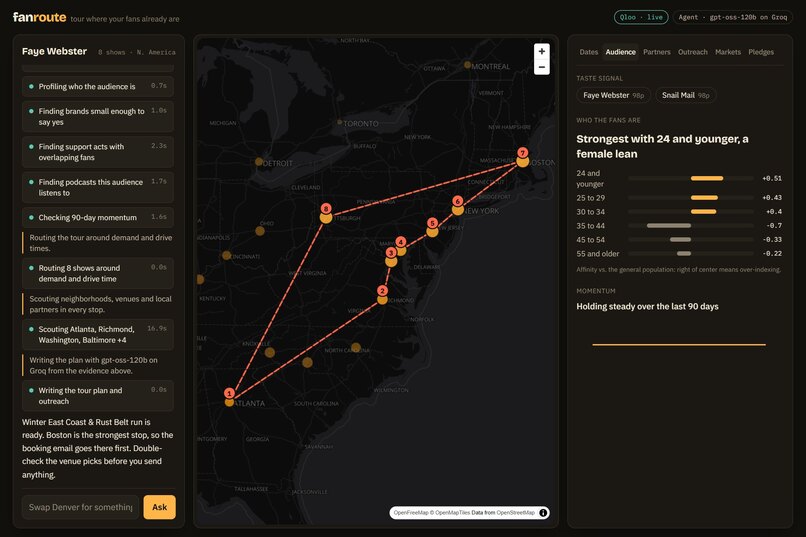Select tour stop marker 1 at Atlanta
The width and height of the screenshot is (806, 537).
(x=229, y=393)
